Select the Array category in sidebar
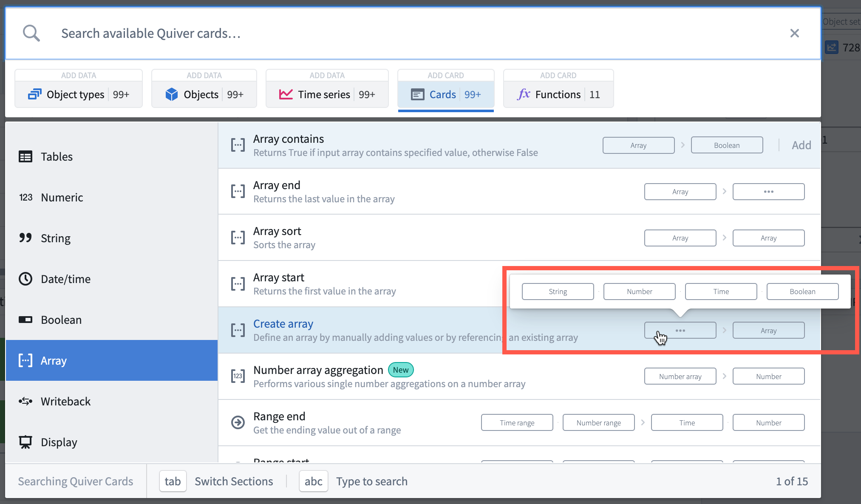 (x=112, y=360)
